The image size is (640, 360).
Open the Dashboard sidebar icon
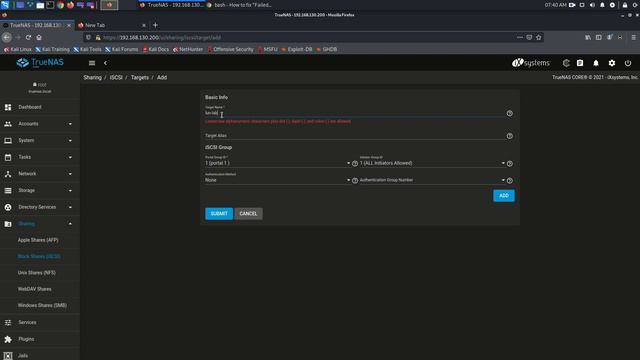tap(8, 107)
